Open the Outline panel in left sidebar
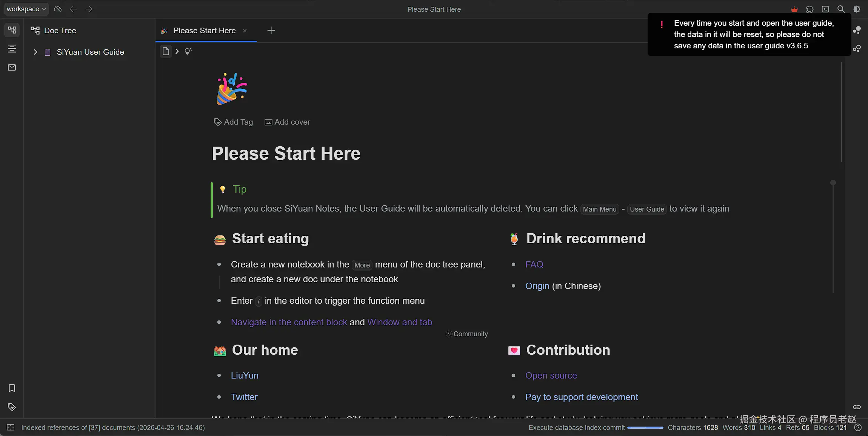 12,48
